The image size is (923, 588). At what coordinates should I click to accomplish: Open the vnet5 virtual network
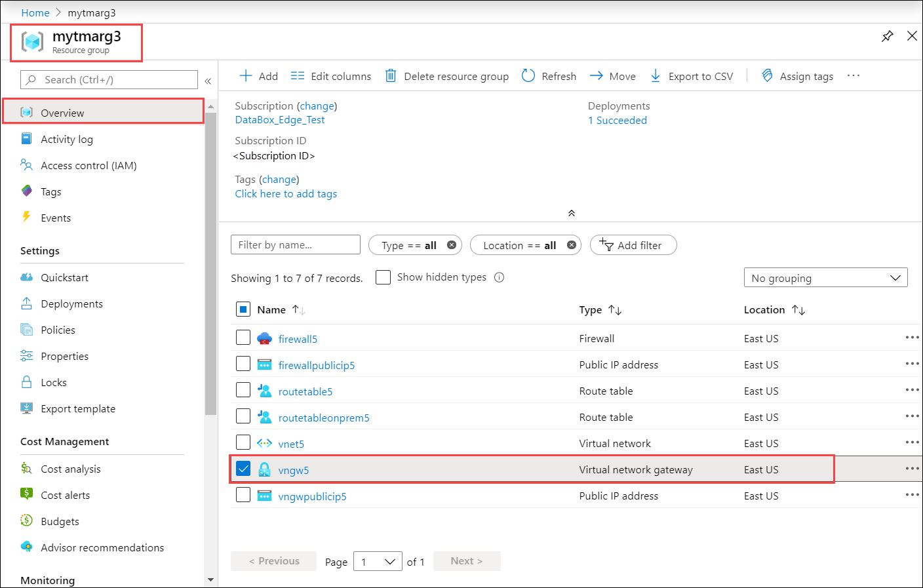tap(291, 444)
